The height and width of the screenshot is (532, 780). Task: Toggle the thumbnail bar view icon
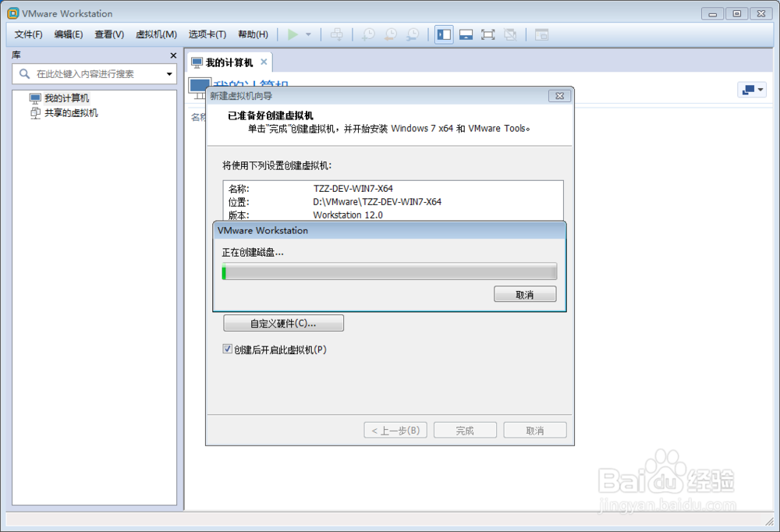coord(466,34)
